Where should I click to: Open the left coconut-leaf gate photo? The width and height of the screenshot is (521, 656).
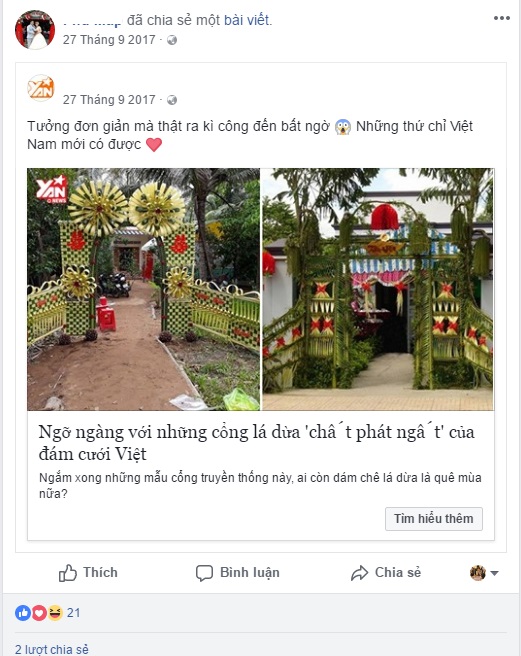pyautogui.click(x=144, y=289)
